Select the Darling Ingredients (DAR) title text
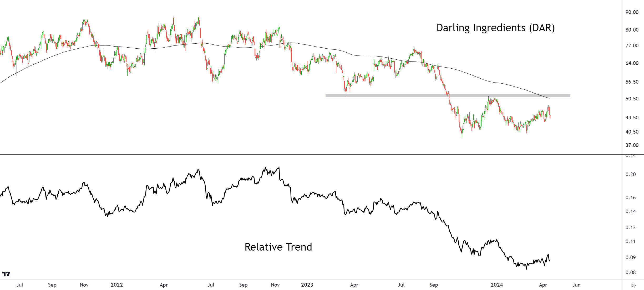Image resolution: width=644 pixels, height=290 pixels. 496,28
